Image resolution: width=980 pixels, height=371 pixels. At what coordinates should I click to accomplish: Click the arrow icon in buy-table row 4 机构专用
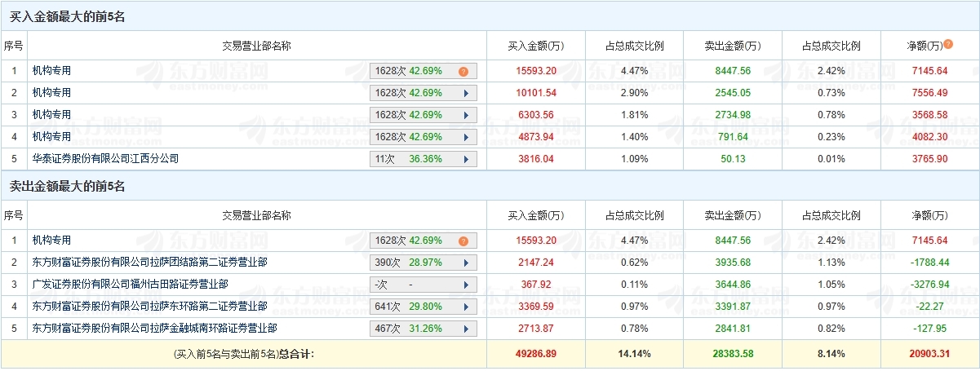(466, 137)
